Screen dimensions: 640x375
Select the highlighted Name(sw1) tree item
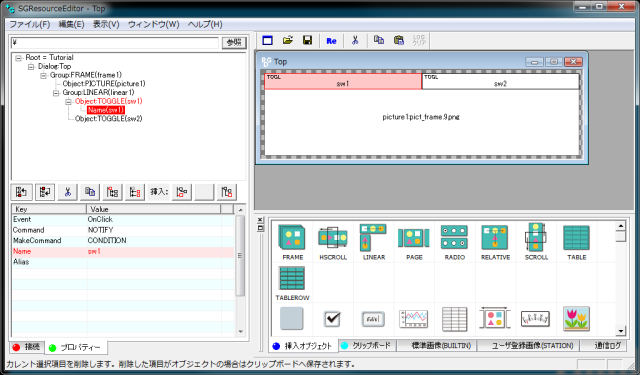106,110
